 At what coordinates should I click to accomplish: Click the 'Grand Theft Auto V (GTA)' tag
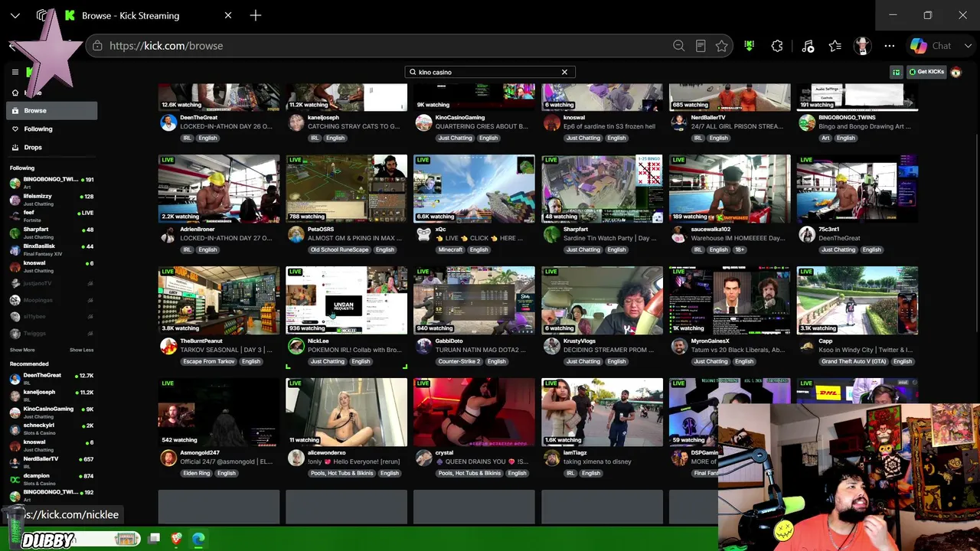tap(855, 361)
